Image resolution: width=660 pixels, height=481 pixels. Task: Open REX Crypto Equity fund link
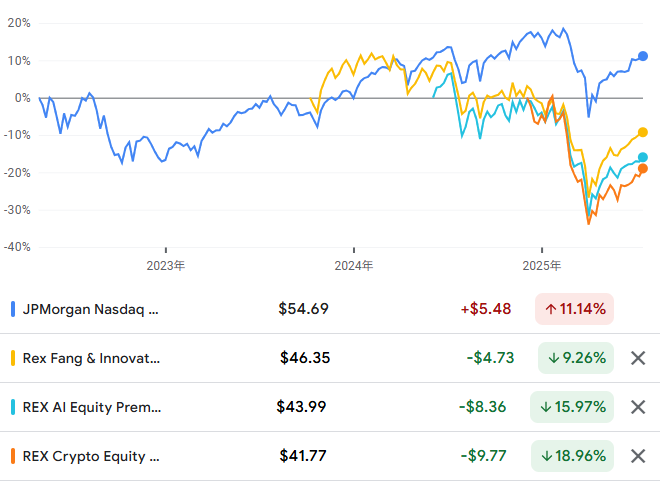pyautogui.click(x=91, y=456)
